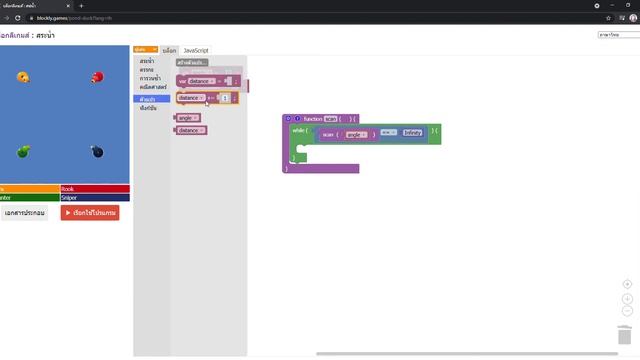Open the dropdown on the flyout angle block
640x360 pixels.
[x=188, y=118]
